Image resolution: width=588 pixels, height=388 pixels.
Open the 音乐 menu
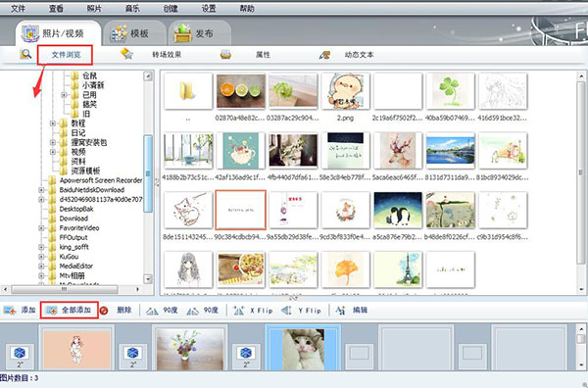[132, 8]
